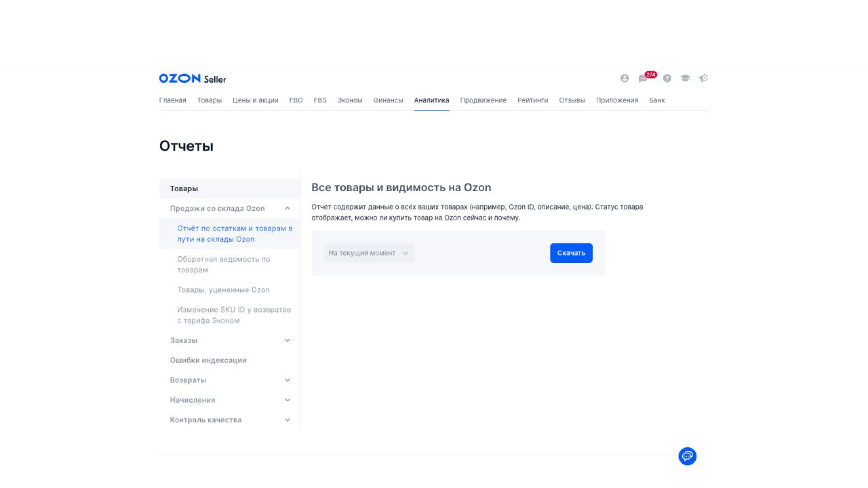
Task: Open the user profile icon
Action: (x=624, y=78)
